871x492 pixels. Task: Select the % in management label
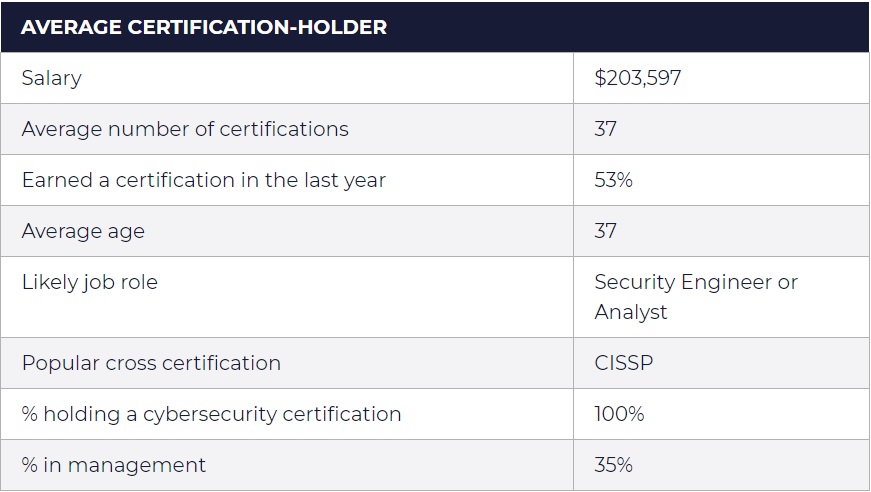coord(113,465)
